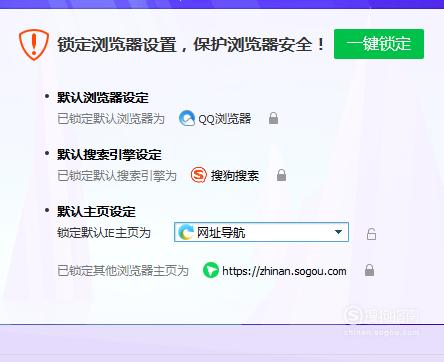The height and width of the screenshot is (362, 444).
Task: Unlock the QQ浏览器 default browser lock
Action: pos(274,118)
